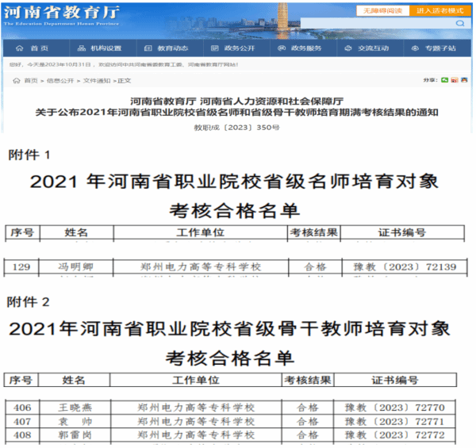Click the 政务服务 service icon
Image resolution: width=476 pixels, height=448 pixels.
(x=282, y=48)
